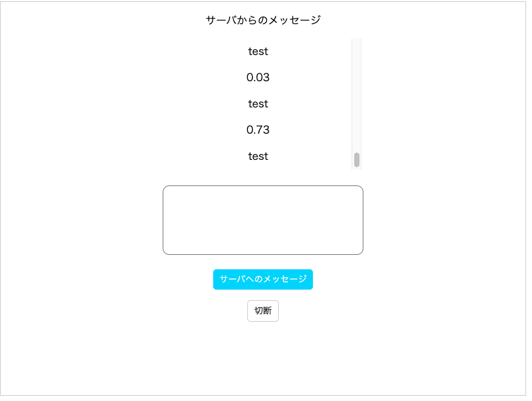Click the 切断 button label text
532x401 pixels.
[262, 311]
